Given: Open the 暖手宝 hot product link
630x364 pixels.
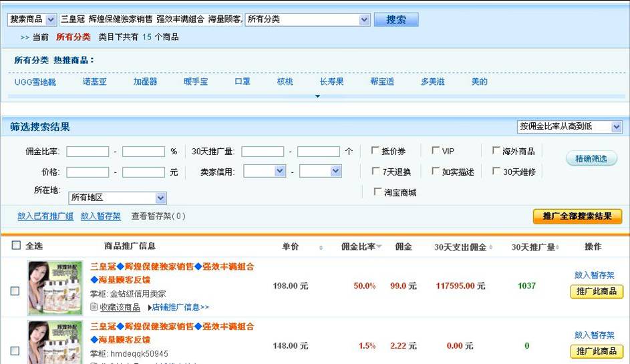Looking at the screenshot, I should coord(196,81).
